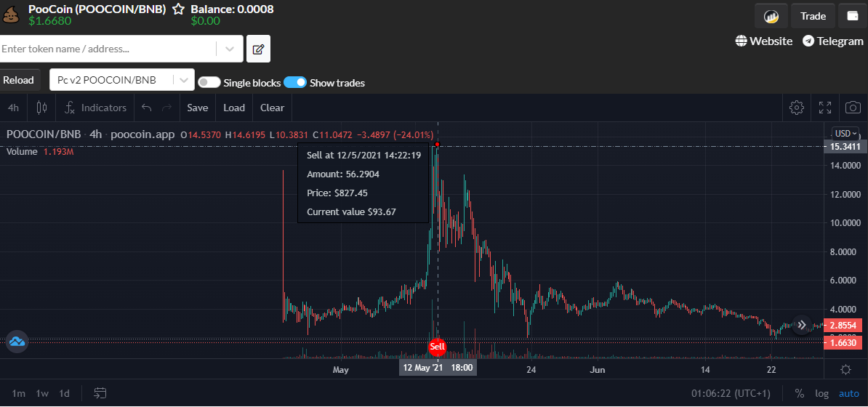Click the Telegram paper-plane icon
This screenshot has height=407, width=868.
[808, 41]
